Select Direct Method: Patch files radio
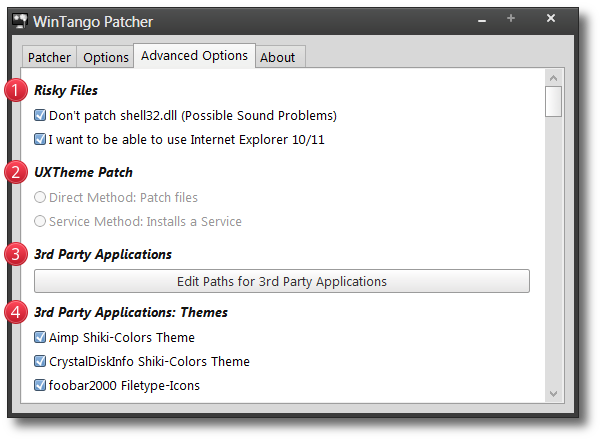 coord(40,197)
